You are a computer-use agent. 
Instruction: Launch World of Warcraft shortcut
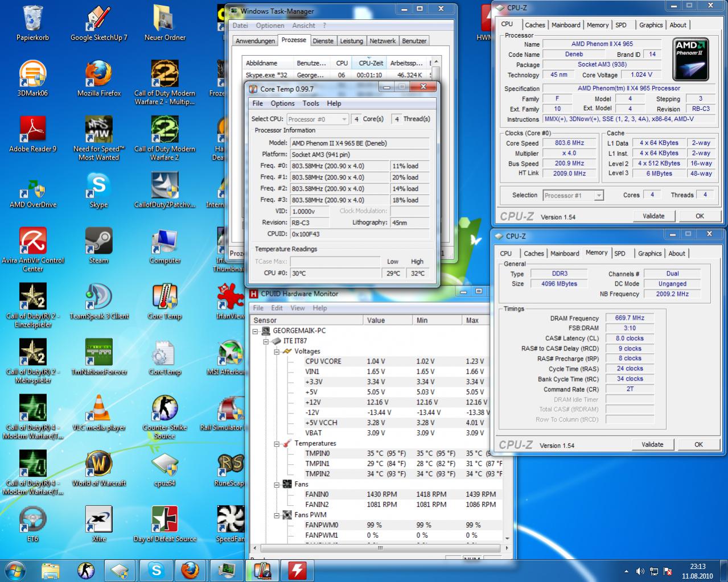click(99, 469)
